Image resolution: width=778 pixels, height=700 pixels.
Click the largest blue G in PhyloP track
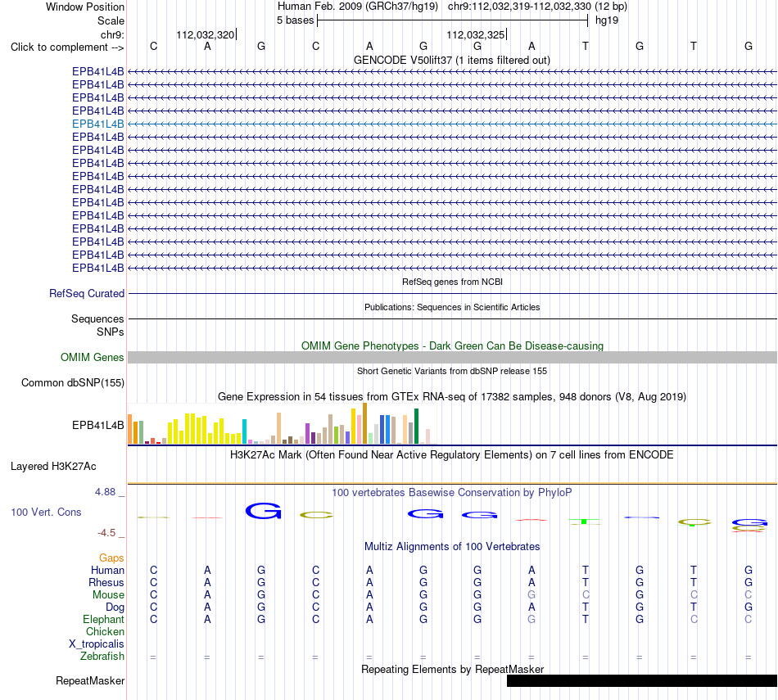264,511
